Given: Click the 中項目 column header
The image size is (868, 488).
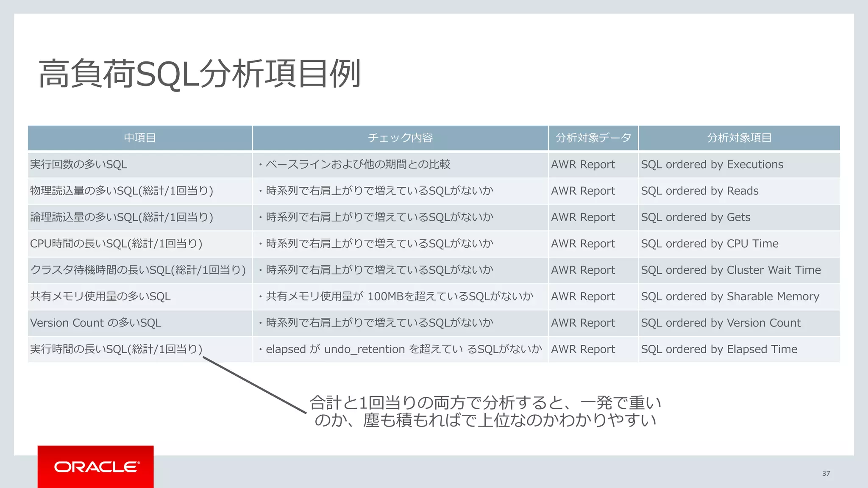Looking at the screenshot, I should (x=140, y=138).
